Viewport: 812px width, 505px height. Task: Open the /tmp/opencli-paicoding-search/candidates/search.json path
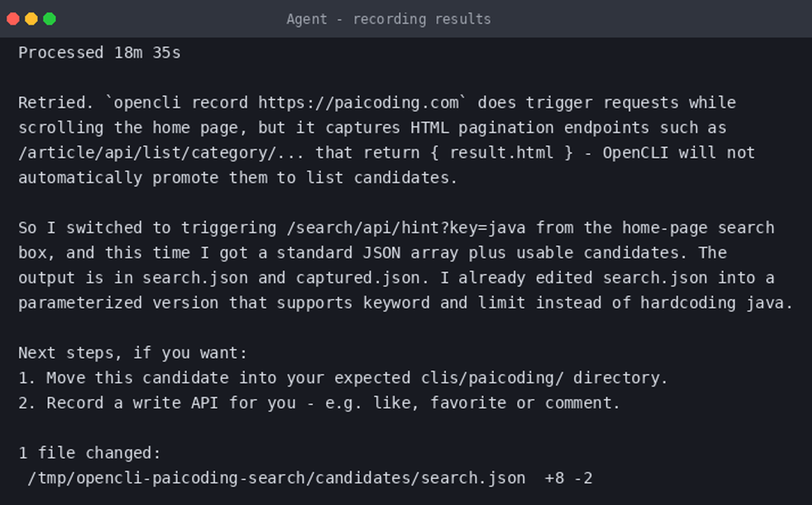276,478
